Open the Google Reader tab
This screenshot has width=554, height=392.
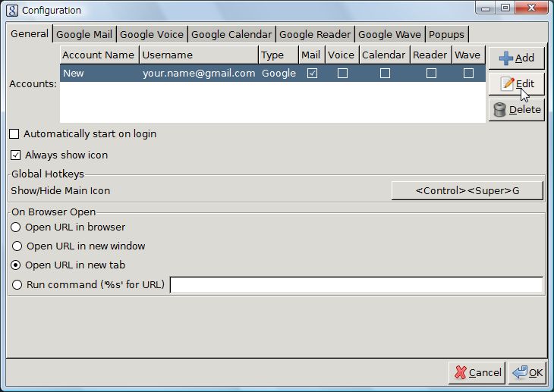pyautogui.click(x=315, y=35)
